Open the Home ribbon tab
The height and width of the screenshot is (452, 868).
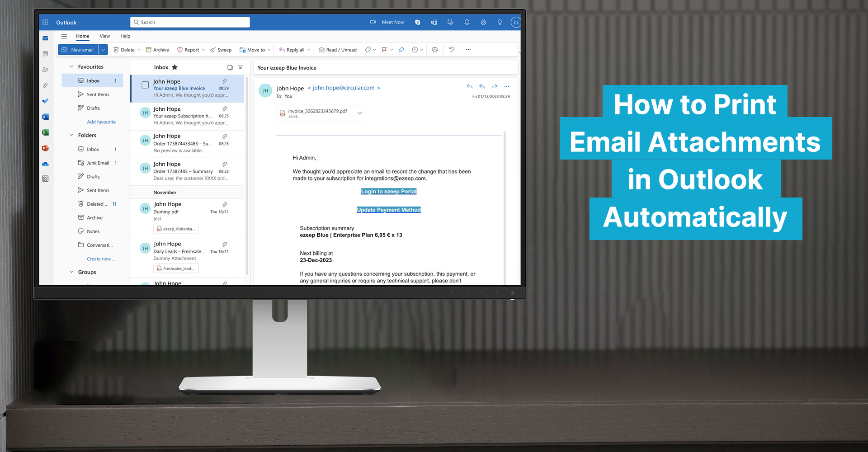[x=83, y=36]
